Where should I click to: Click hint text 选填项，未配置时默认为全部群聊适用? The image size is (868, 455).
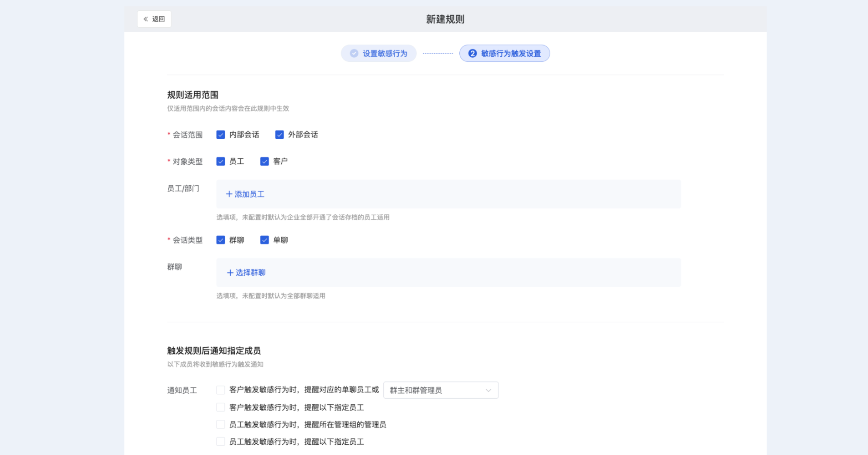tap(271, 296)
